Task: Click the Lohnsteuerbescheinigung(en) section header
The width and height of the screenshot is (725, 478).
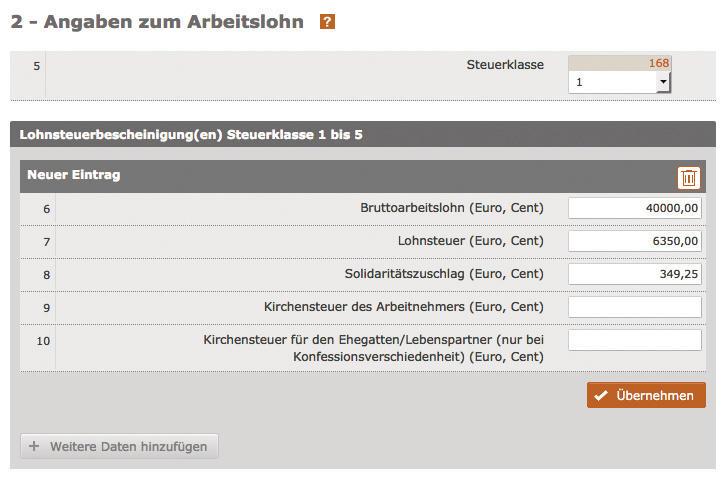Action: point(363,135)
